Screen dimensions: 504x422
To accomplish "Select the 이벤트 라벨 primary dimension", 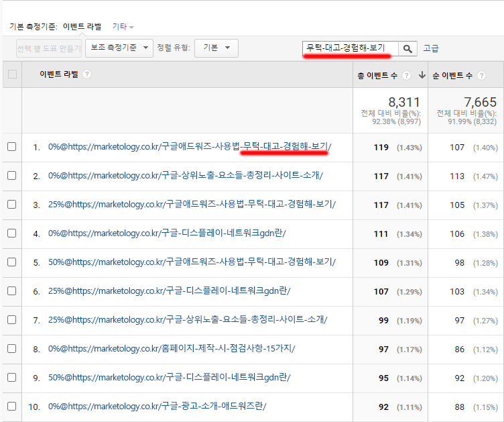I will (82, 27).
